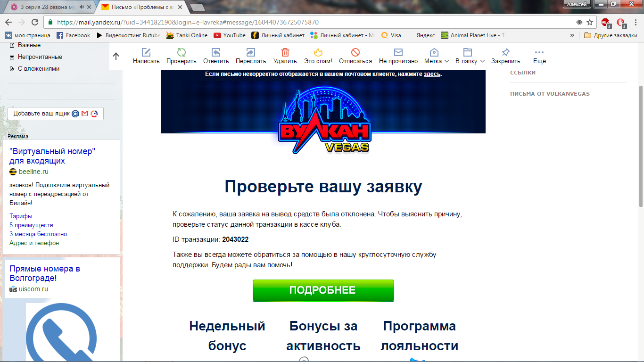The height and width of the screenshot is (362, 644).
Task: Open the ПИСЬМА ОТ VULKANVEGAS section
Action: click(x=550, y=93)
